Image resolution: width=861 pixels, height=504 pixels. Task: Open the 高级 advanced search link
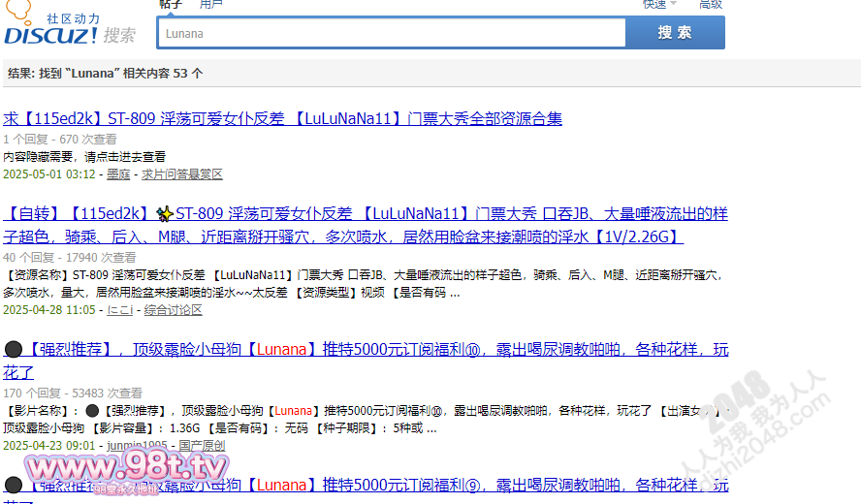[711, 5]
